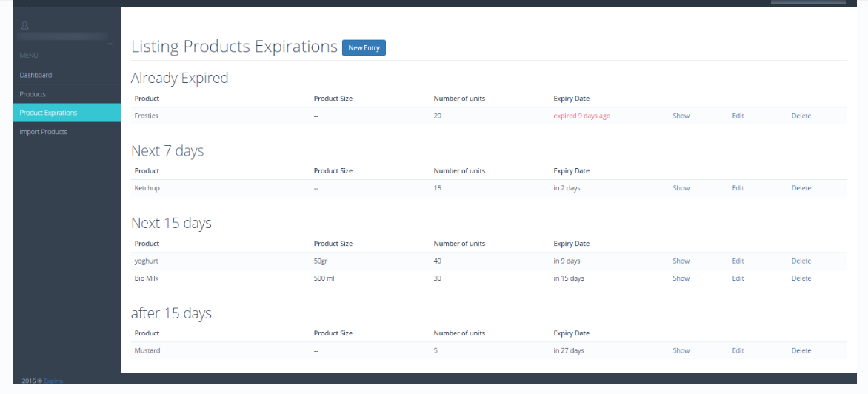Viewport: 868px width, 394px height.
Task: Edit the Frosties expiration entry
Action: pyautogui.click(x=738, y=116)
